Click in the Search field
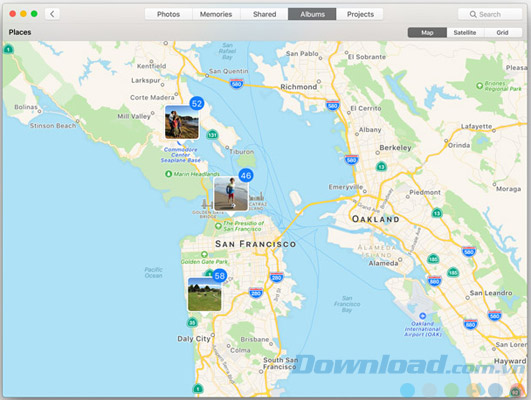531x400 pixels. click(x=490, y=14)
